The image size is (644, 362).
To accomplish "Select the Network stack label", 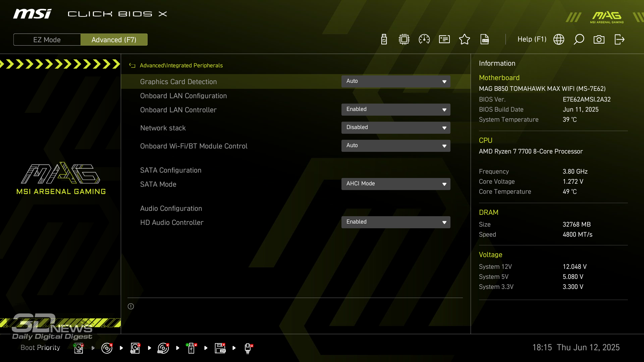I will 163,128.
